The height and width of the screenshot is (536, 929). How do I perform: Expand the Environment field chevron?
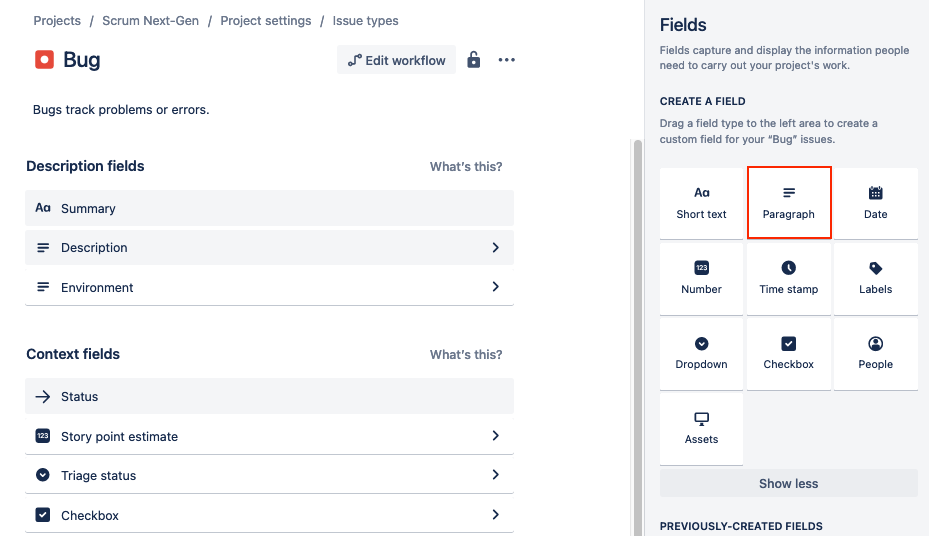(x=495, y=287)
